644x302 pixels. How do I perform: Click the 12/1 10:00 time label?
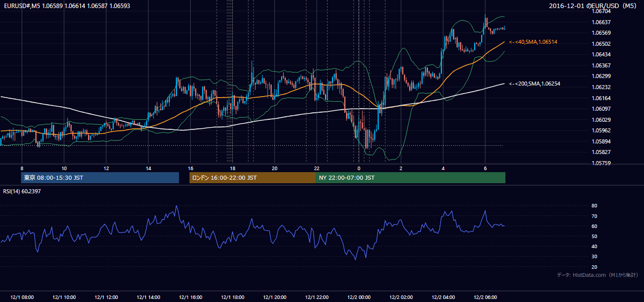(x=64, y=297)
